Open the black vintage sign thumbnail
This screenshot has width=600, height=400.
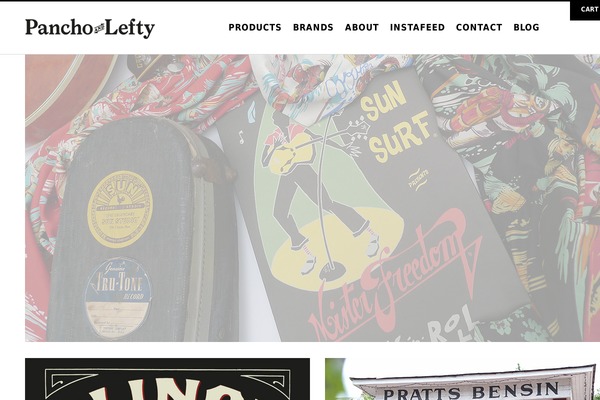coord(168,379)
